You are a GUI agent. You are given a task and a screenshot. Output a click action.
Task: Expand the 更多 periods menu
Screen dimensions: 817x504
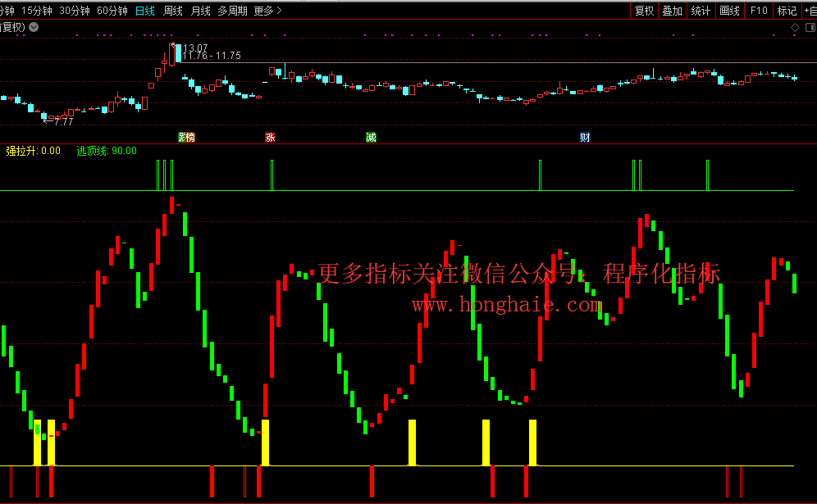[267, 11]
